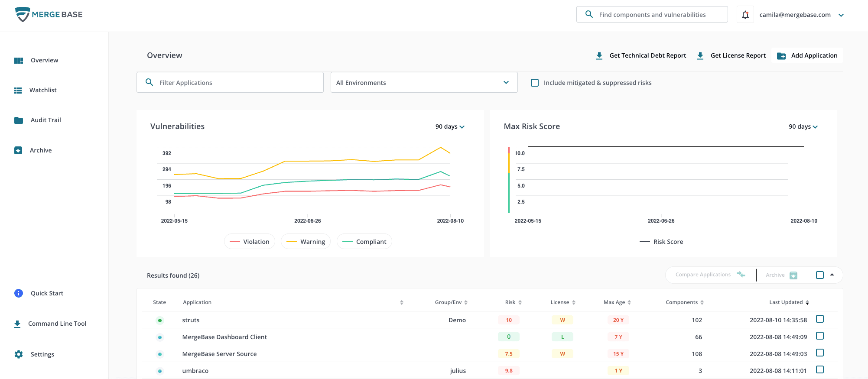Focus the Find components and vulnerabilities field

652,14
